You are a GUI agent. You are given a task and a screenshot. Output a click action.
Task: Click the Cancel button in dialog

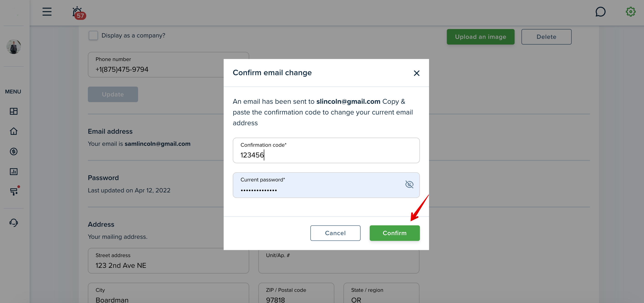(x=335, y=233)
